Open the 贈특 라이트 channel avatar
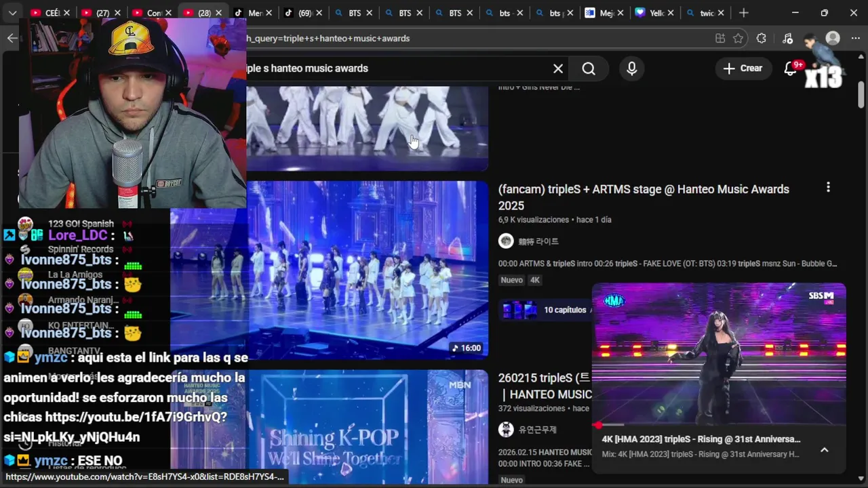The image size is (868, 488). tap(506, 241)
